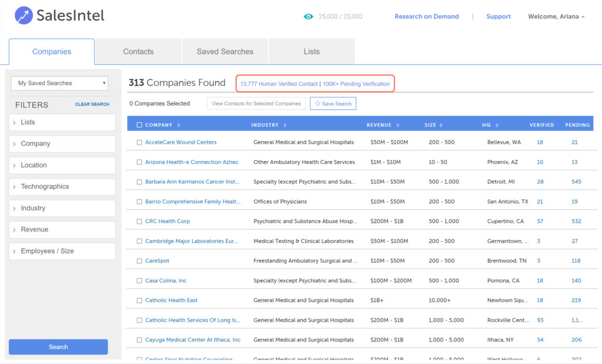Click verified count 93 for Catholic Health Services

(540, 320)
